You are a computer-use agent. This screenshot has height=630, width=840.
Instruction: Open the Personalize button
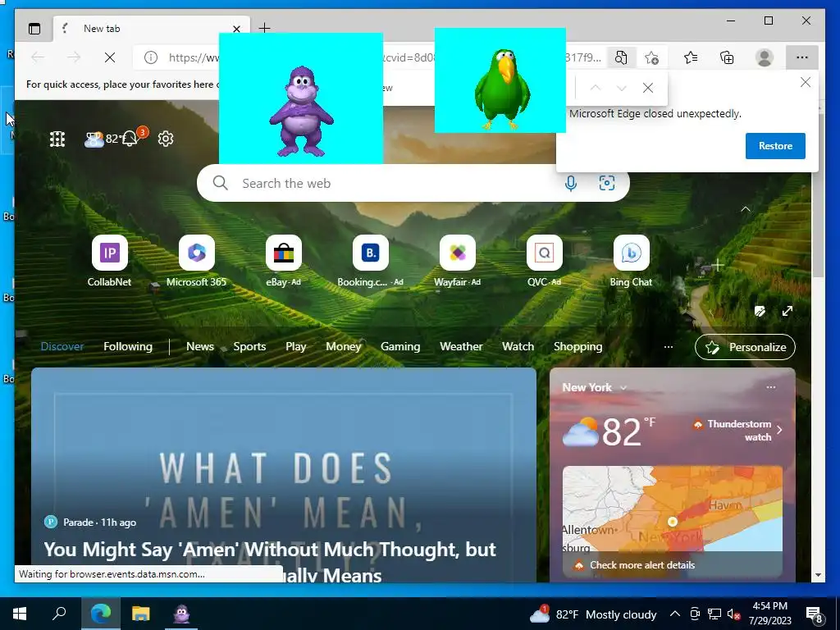click(745, 347)
